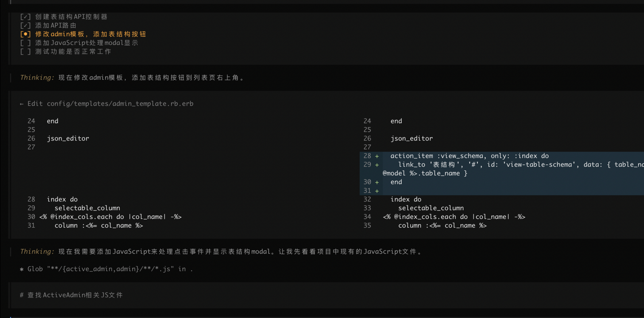Viewport: 644px width, 318px height.
Task: Check the empty box for 添加JavaScript处理modal显示
Action: click(x=25, y=43)
